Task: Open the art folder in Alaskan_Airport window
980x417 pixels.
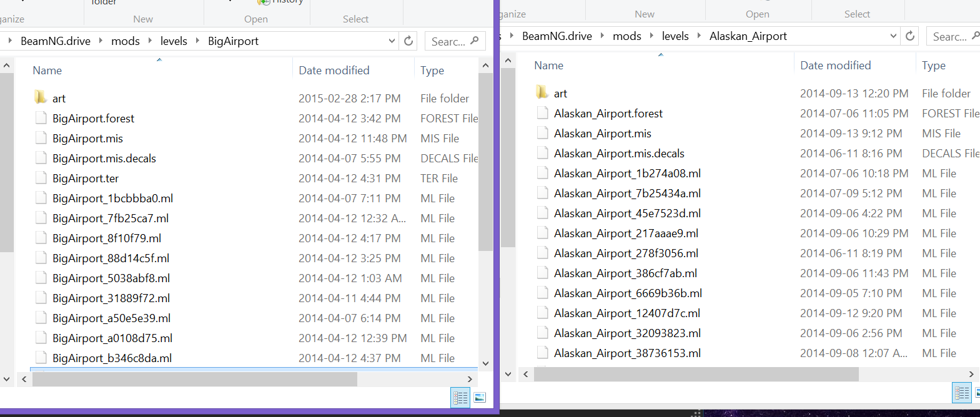Action: click(542, 92)
